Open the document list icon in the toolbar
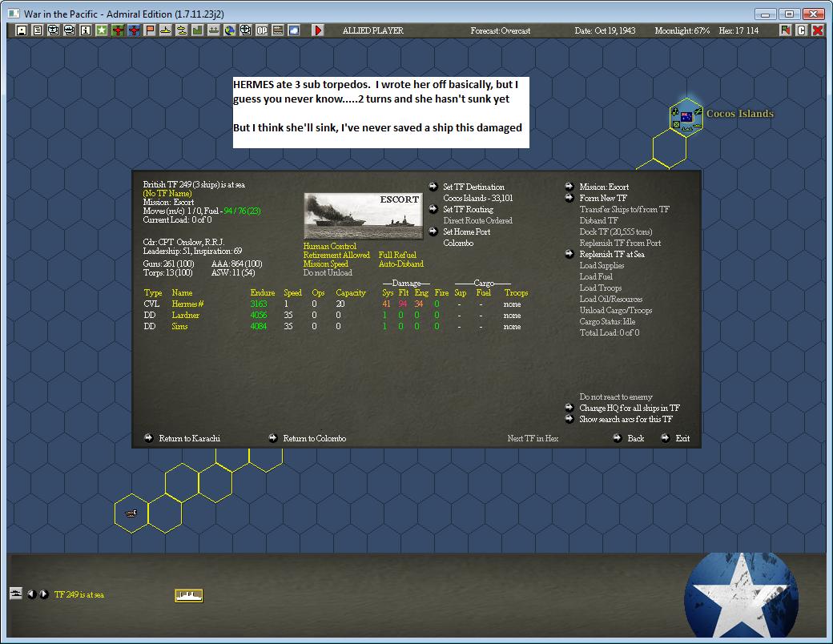 tap(37, 30)
